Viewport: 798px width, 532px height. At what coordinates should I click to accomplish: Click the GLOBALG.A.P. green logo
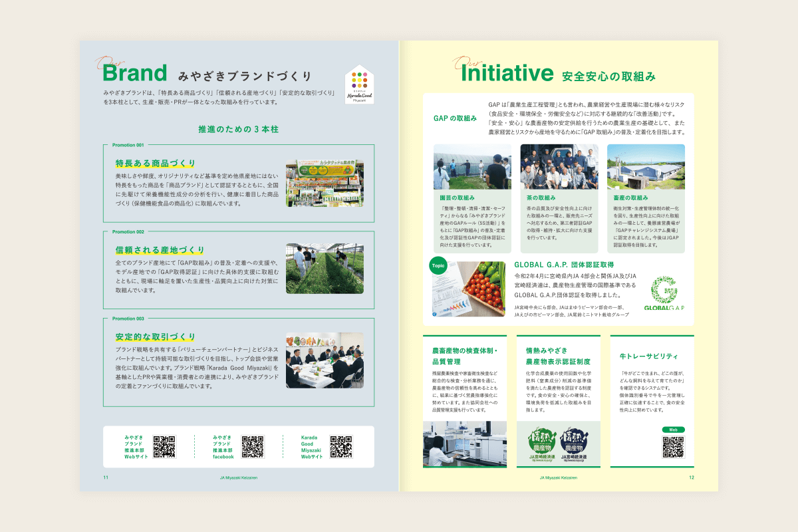[x=664, y=294]
